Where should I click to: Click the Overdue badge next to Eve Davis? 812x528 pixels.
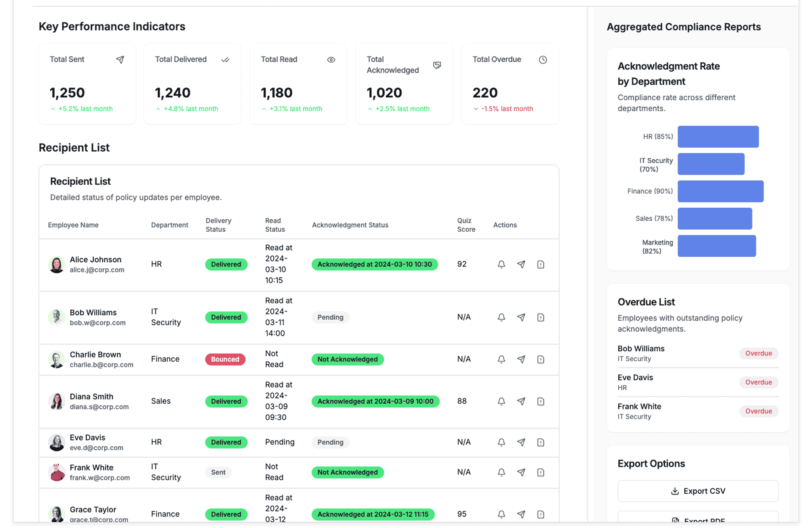coord(758,382)
